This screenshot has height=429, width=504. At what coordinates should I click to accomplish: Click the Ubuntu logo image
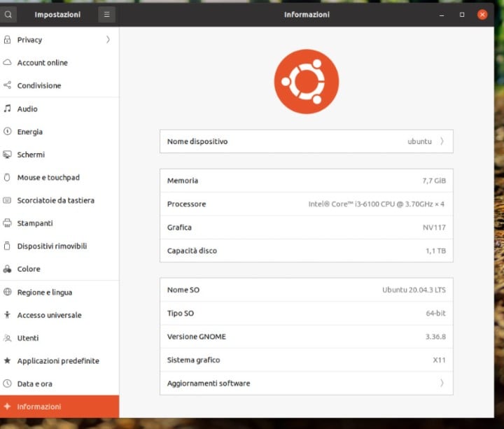(307, 81)
